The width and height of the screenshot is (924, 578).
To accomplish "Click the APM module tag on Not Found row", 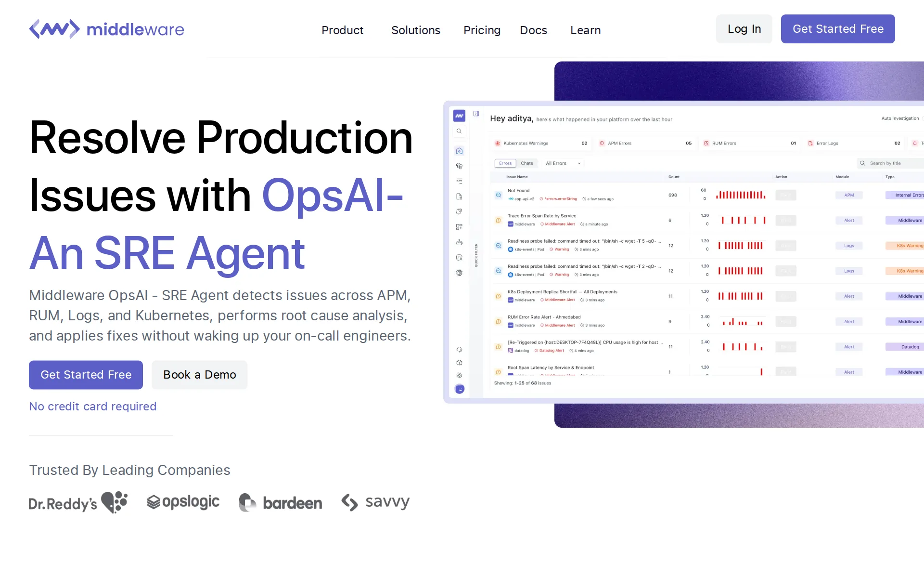I will click(x=849, y=195).
